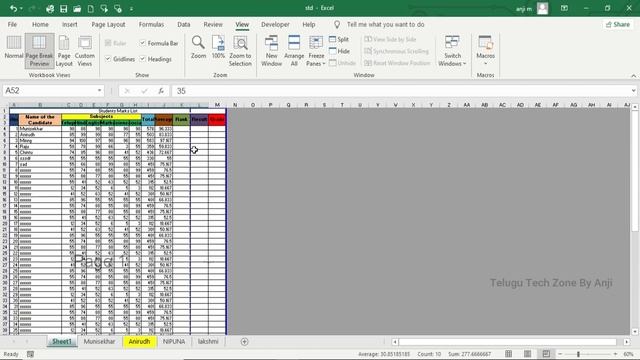This screenshot has height=360, width=640.
Task: Click the Share button
Action: pos(618,24)
